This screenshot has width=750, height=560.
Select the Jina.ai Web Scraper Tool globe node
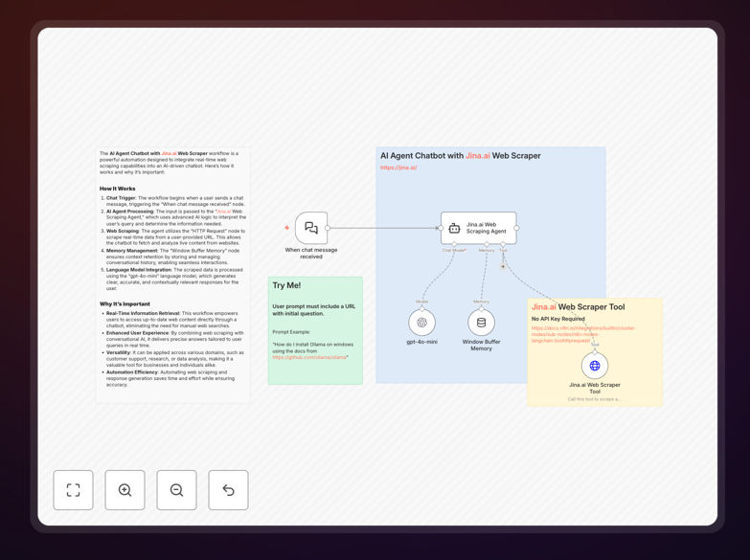click(595, 366)
